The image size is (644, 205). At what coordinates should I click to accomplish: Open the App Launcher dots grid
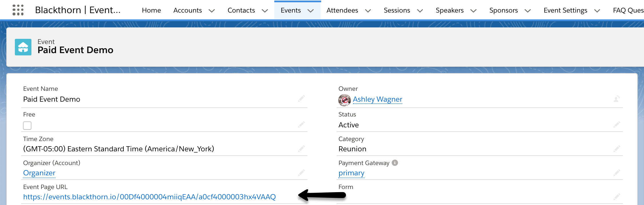[18, 10]
